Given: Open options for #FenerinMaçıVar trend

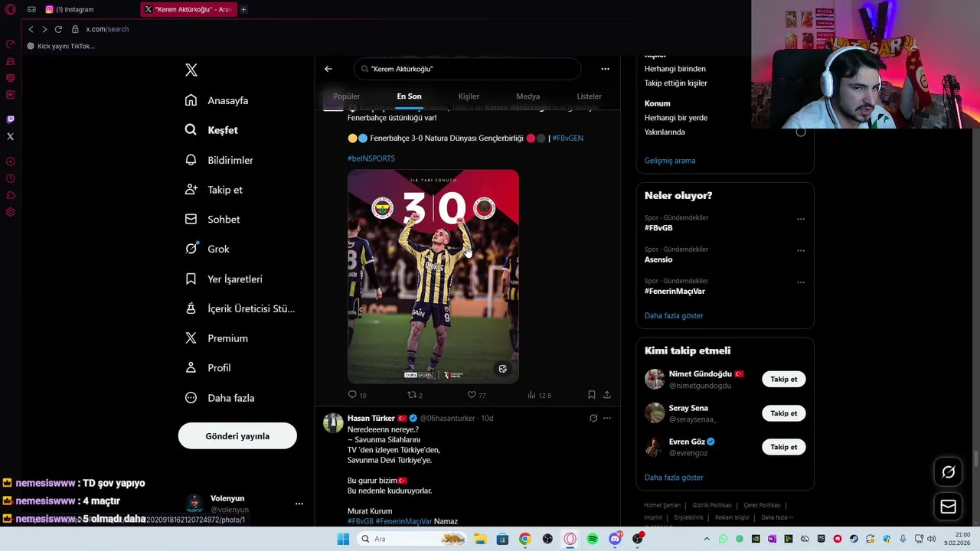Looking at the screenshot, I should point(801,282).
